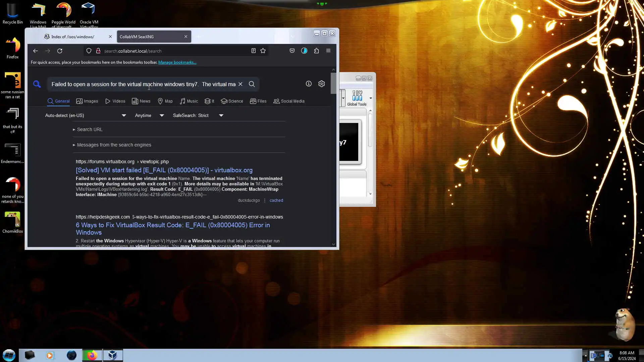Switch to Index of /isos/windows/ tab
644x362 pixels.
[73, 37]
